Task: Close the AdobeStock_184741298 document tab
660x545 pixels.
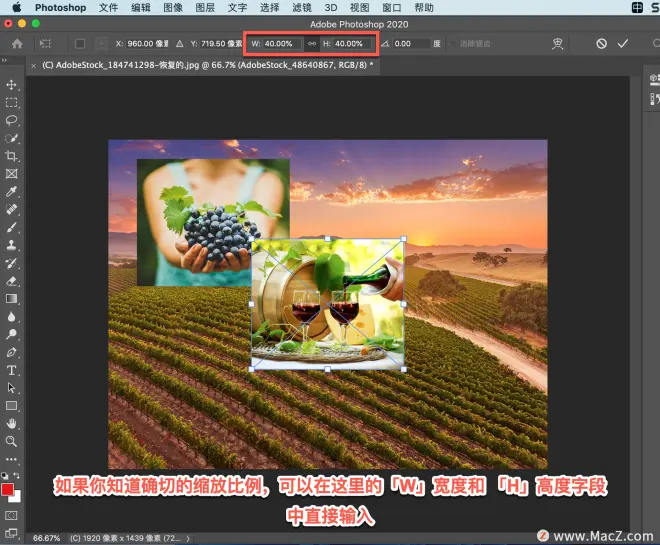Action: click(x=33, y=66)
